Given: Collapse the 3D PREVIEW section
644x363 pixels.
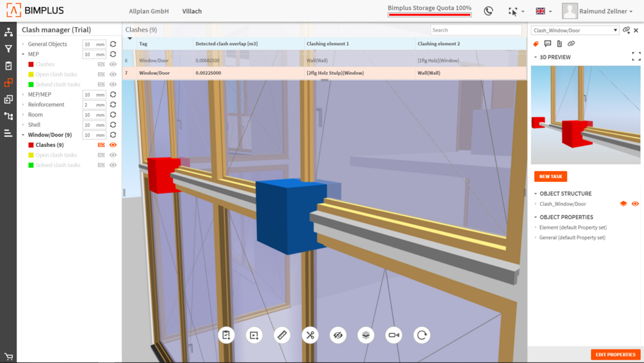Looking at the screenshot, I should click(x=535, y=57).
